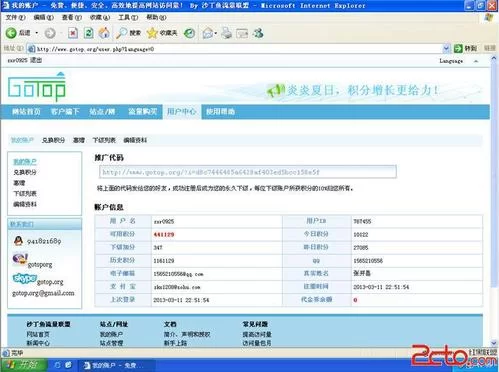The width and height of the screenshot is (499, 372).
Task: Go to Home page icon
Action: pos(104,33)
